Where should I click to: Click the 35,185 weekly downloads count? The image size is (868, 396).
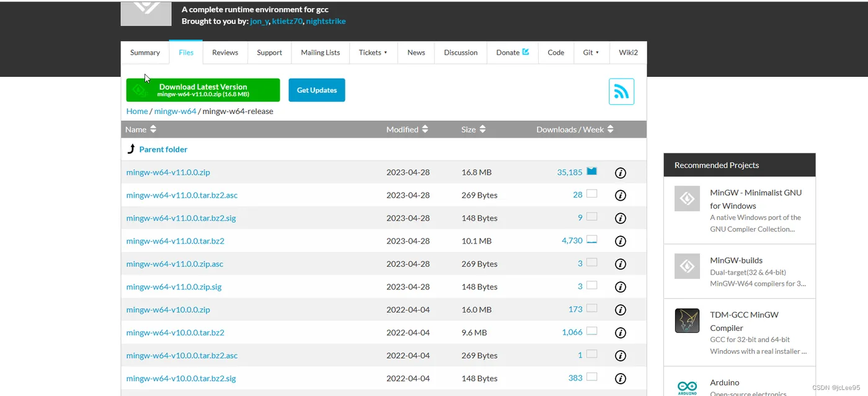(x=570, y=172)
